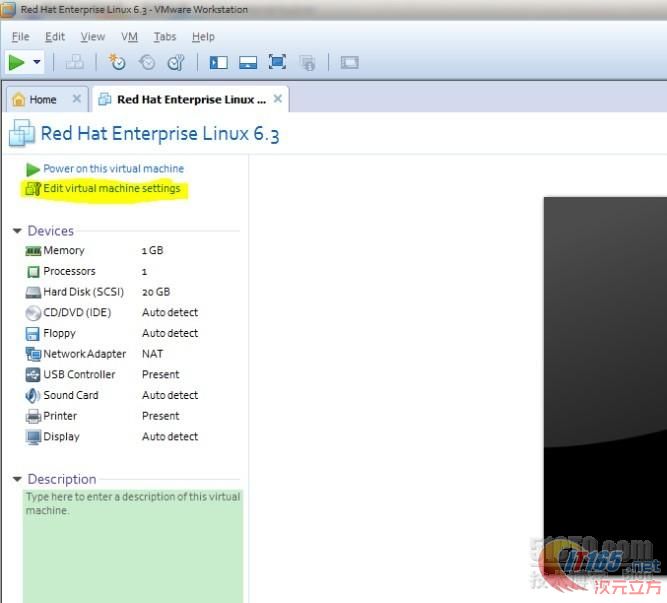
Task: Click the USB Controller icon
Action: coord(33,375)
